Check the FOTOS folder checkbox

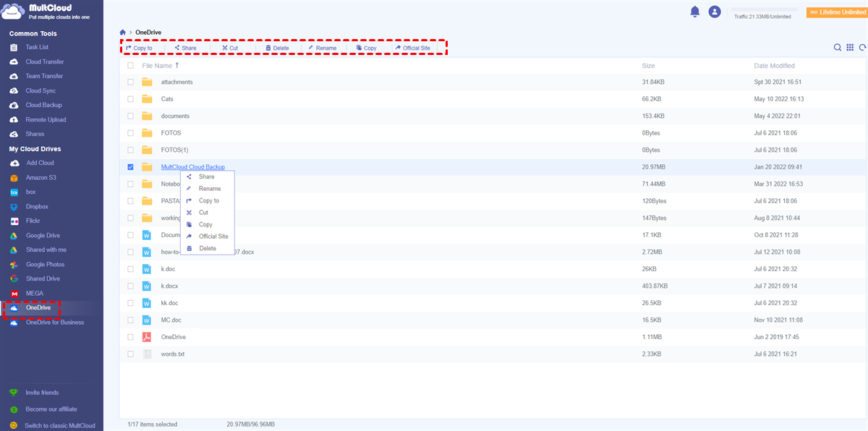[x=130, y=133]
